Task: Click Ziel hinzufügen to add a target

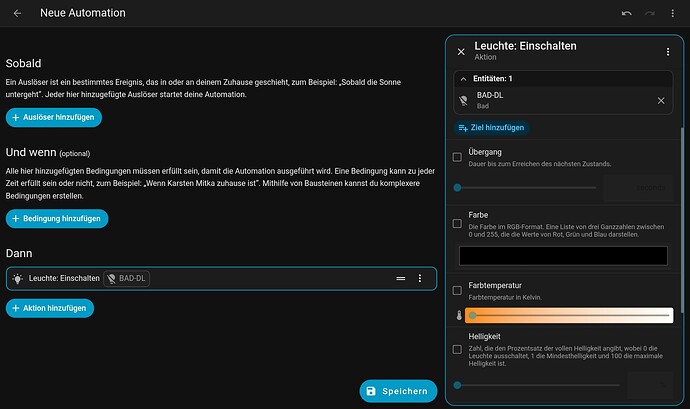Action: point(492,128)
